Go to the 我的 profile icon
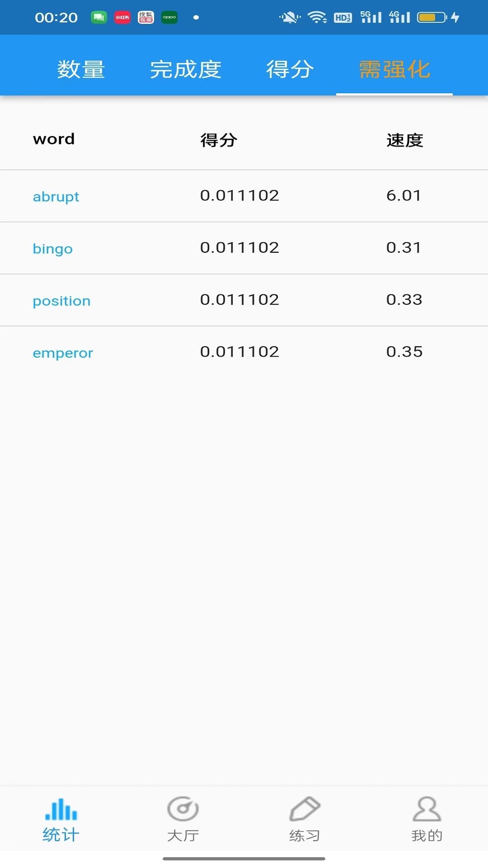 click(427, 809)
